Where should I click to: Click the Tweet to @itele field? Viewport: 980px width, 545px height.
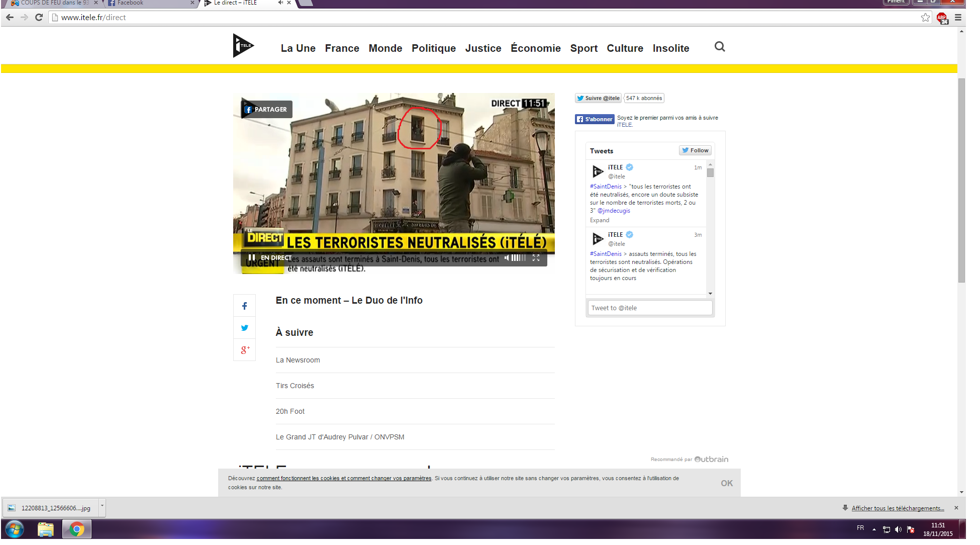(649, 308)
